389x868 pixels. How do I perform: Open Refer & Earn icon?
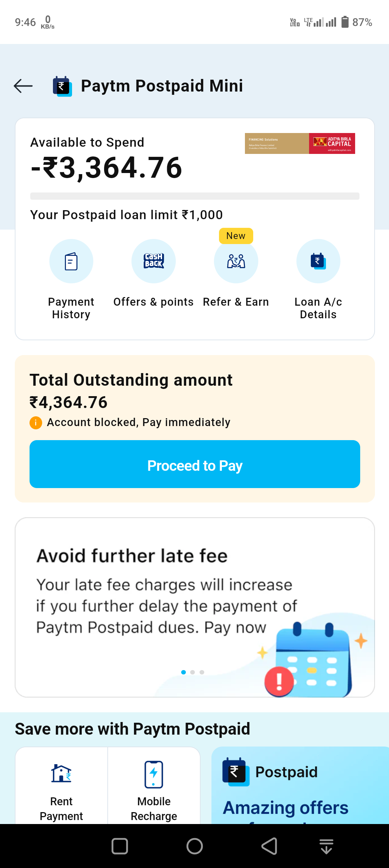point(236,261)
